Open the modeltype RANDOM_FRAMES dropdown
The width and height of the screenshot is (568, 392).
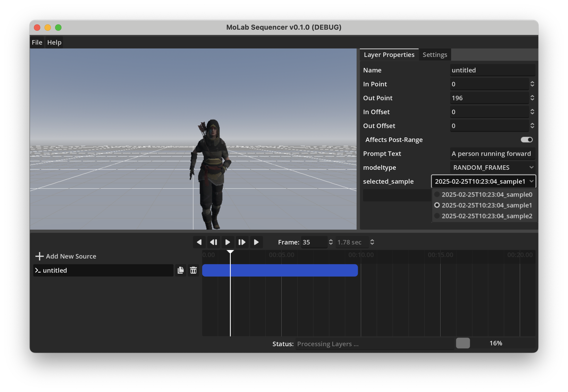click(493, 167)
